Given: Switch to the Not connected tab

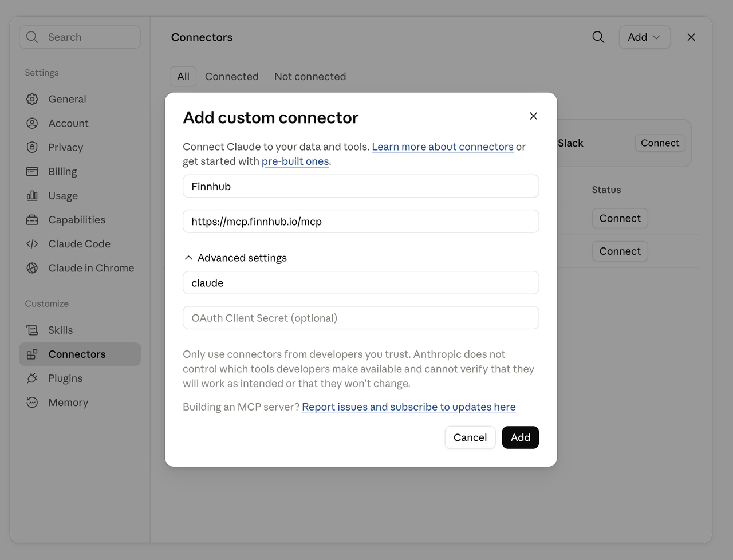Looking at the screenshot, I should pos(310,77).
